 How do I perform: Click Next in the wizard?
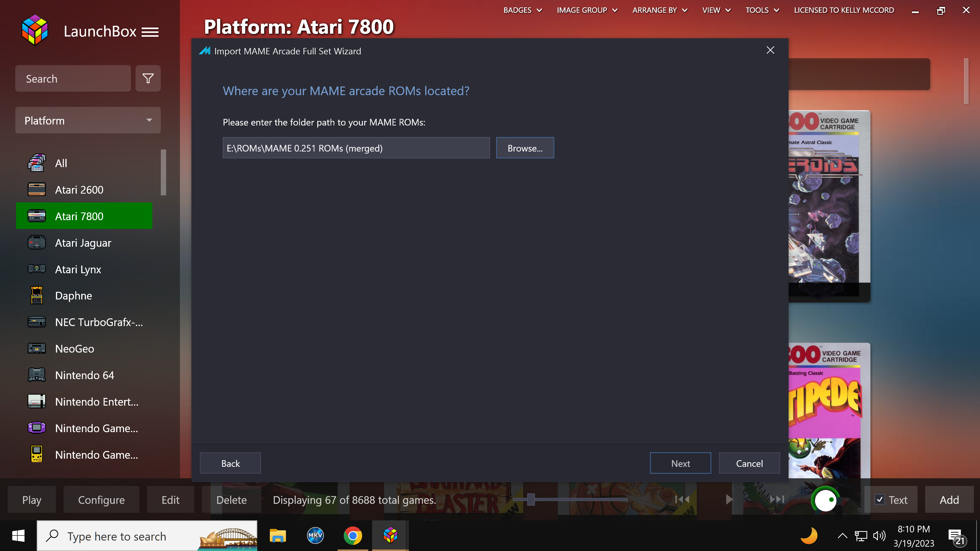680,463
